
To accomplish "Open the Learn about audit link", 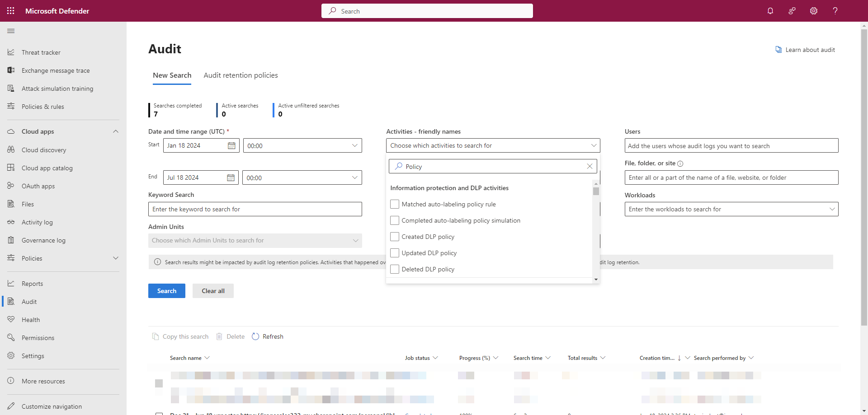I will tap(810, 50).
